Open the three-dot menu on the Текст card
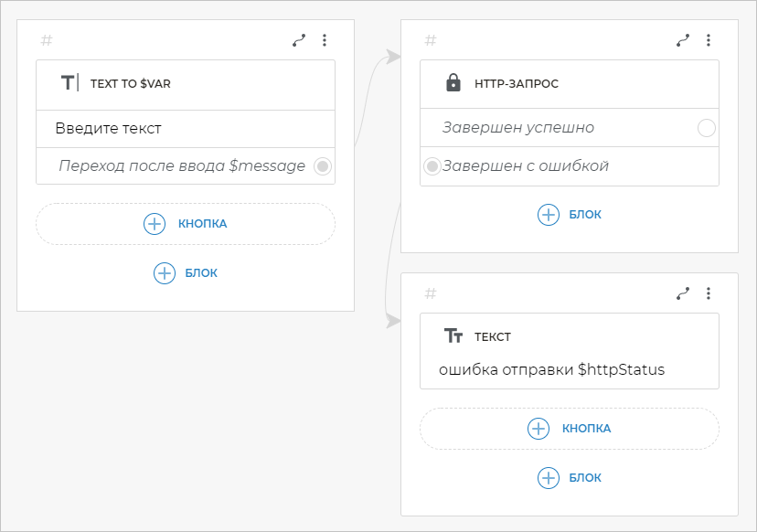 pyautogui.click(x=709, y=293)
